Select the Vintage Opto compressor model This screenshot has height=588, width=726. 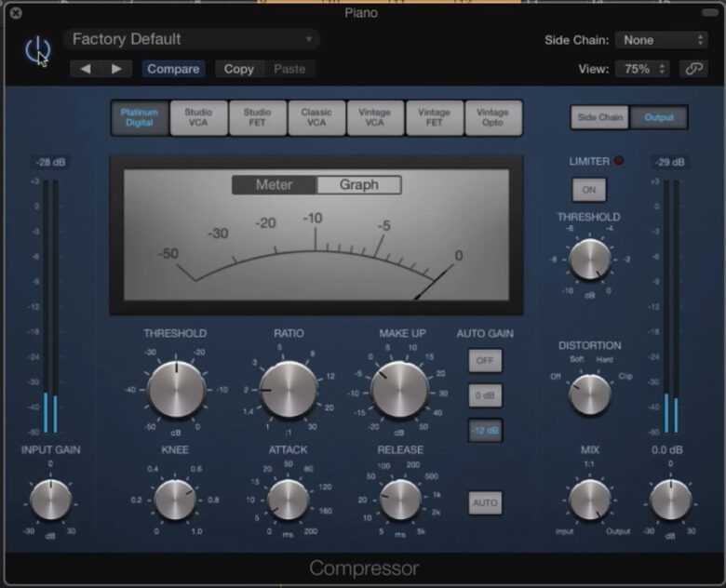click(492, 118)
